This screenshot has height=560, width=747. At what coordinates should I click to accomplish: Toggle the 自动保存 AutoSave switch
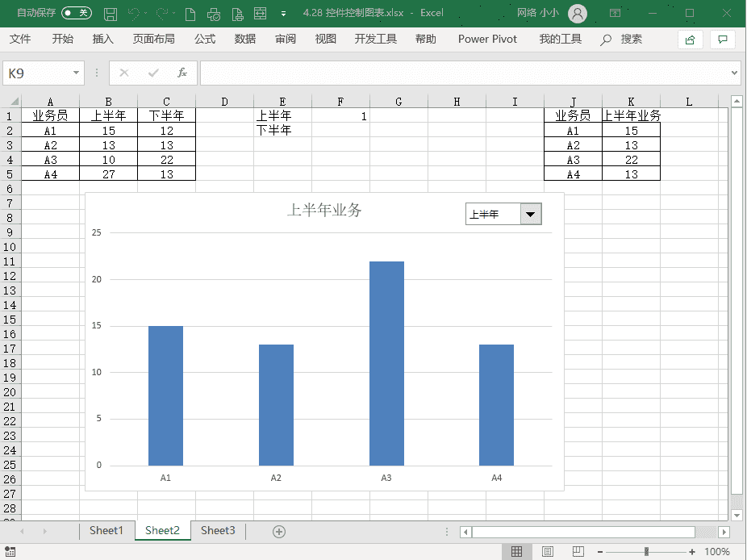[x=76, y=13]
